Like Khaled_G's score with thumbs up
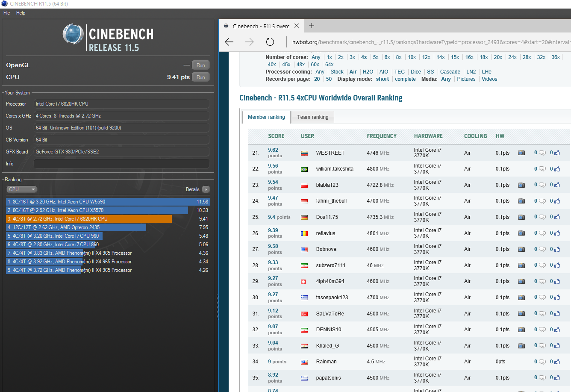 point(557,346)
